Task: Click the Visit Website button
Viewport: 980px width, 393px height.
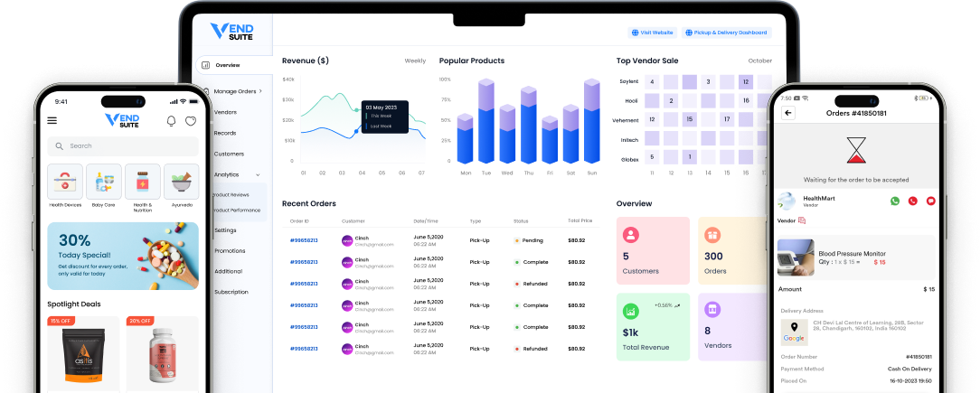Action: click(652, 33)
